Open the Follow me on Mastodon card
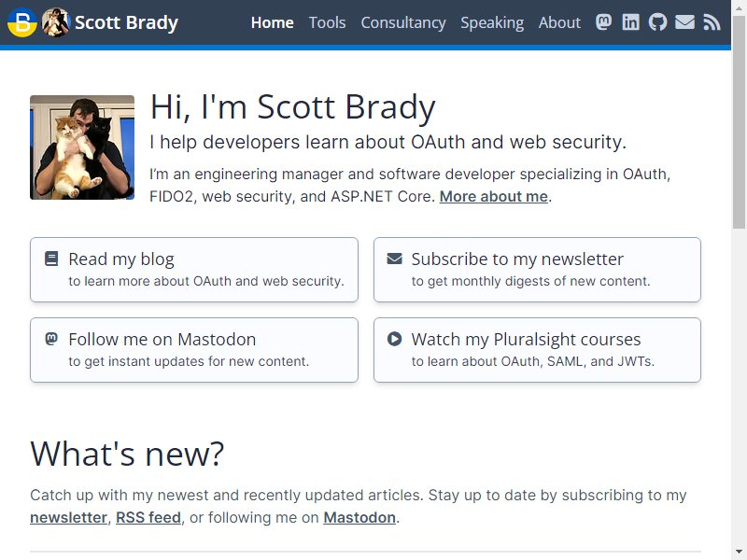747x560 pixels. tap(194, 350)
